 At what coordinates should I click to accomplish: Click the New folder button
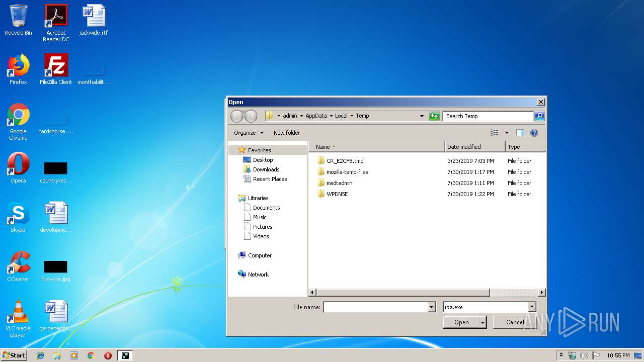point(287,133)
